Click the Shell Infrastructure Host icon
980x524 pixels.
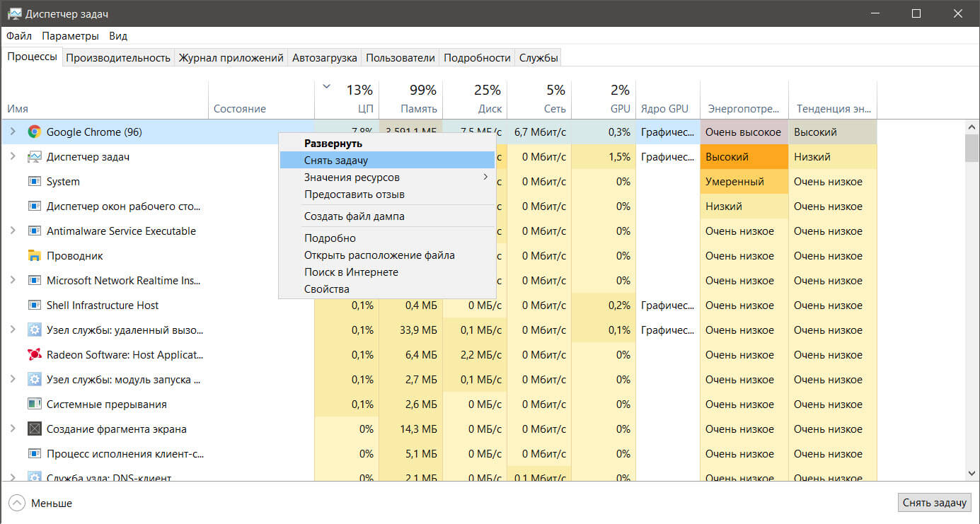tap(34, 305)
